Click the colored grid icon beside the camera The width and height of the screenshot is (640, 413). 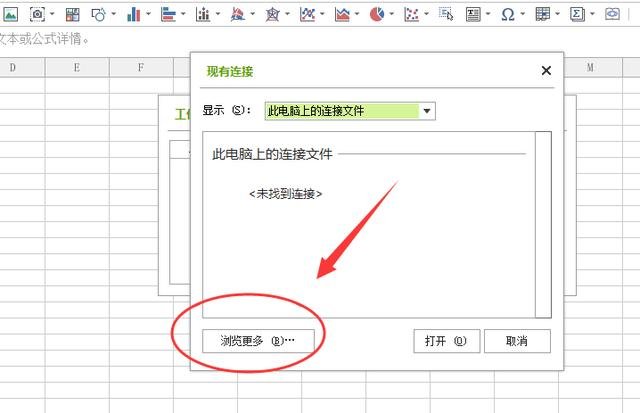72,15
